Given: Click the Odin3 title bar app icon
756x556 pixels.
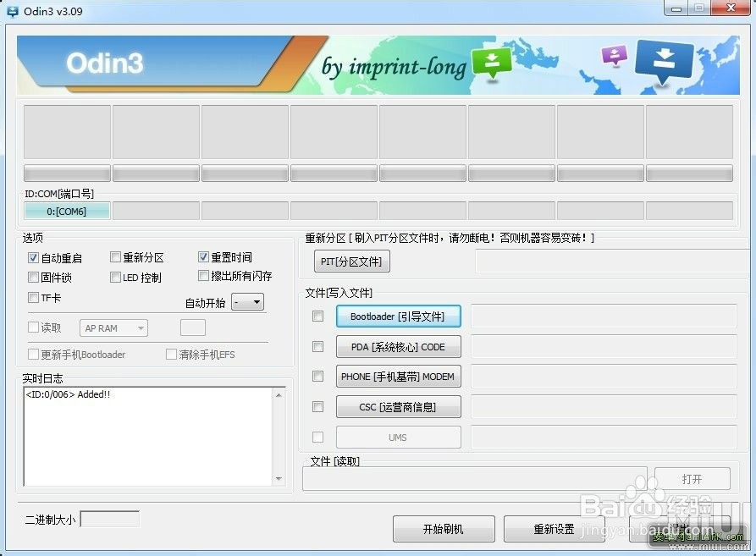Looking at the screenshot, I should 12,11.
